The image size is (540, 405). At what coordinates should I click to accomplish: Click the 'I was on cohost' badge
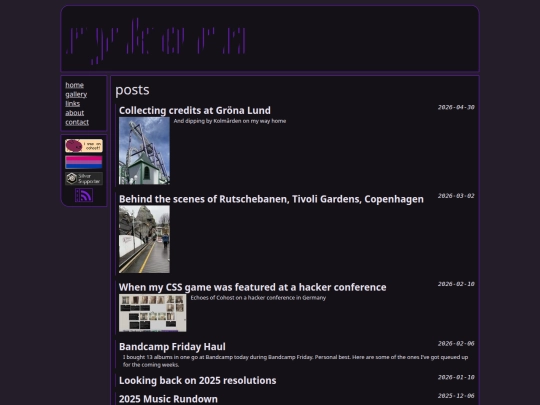pyautogui.click(x=84, y=146)
